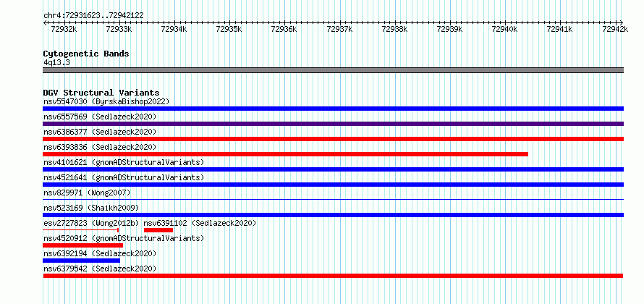The width and height of the screenshot is (644, 304).
Task: Click the 72933k ruler label
Action: click(119, 29)
